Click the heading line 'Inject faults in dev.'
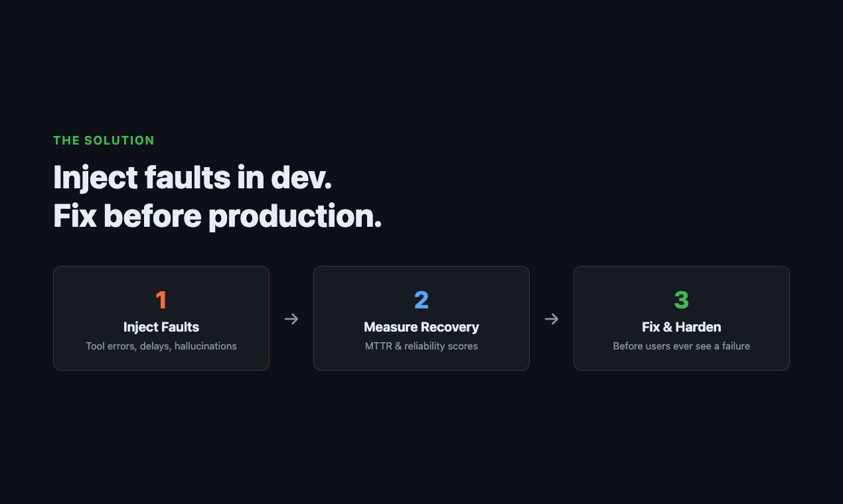This screenshot has height=504, width=843. click(x=192, y=178)
